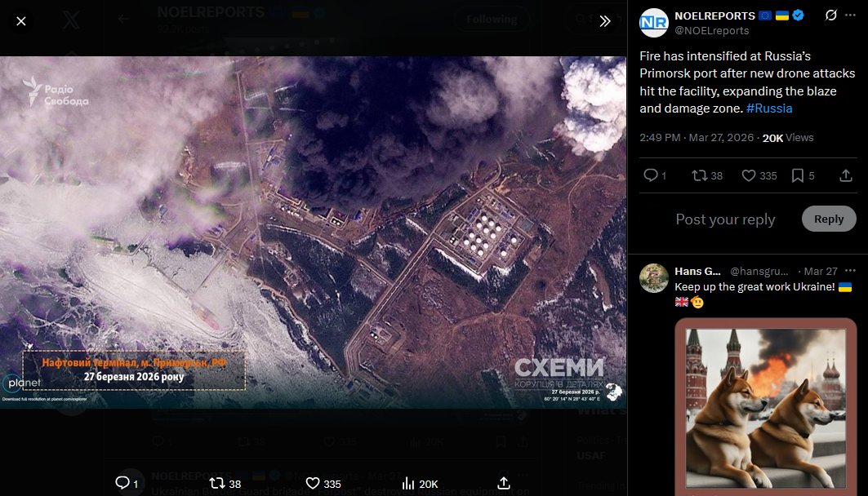Click the comment icon below the image
This screenshot has width=868, height=496.
click(x=122, y=483)
